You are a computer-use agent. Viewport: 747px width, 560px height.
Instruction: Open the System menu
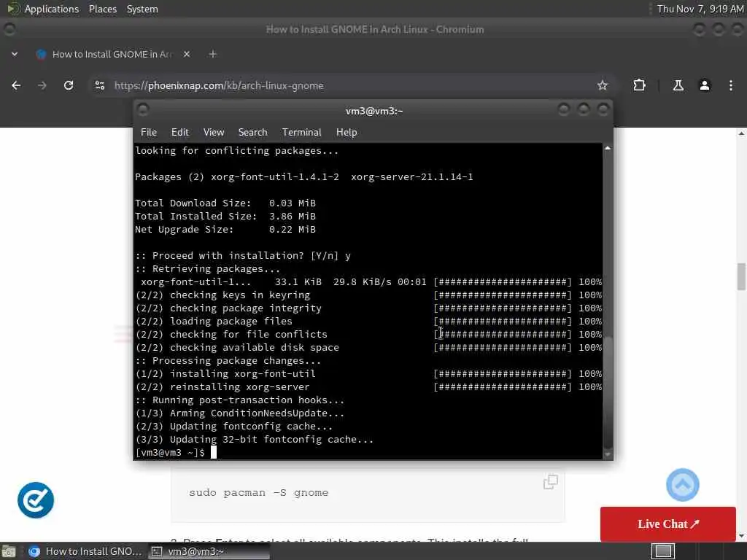pyautogui.click(x=142, y=9)
